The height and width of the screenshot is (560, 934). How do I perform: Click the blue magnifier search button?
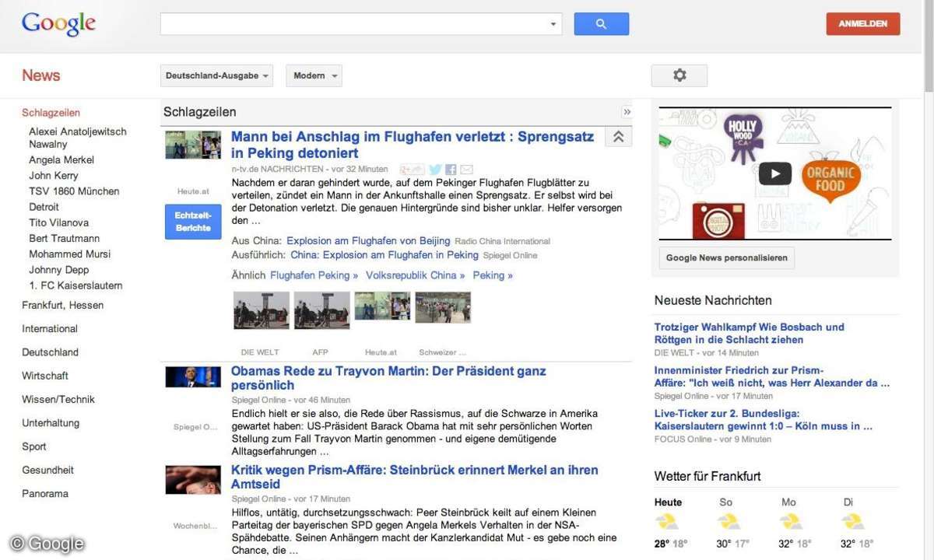[601, 24]
